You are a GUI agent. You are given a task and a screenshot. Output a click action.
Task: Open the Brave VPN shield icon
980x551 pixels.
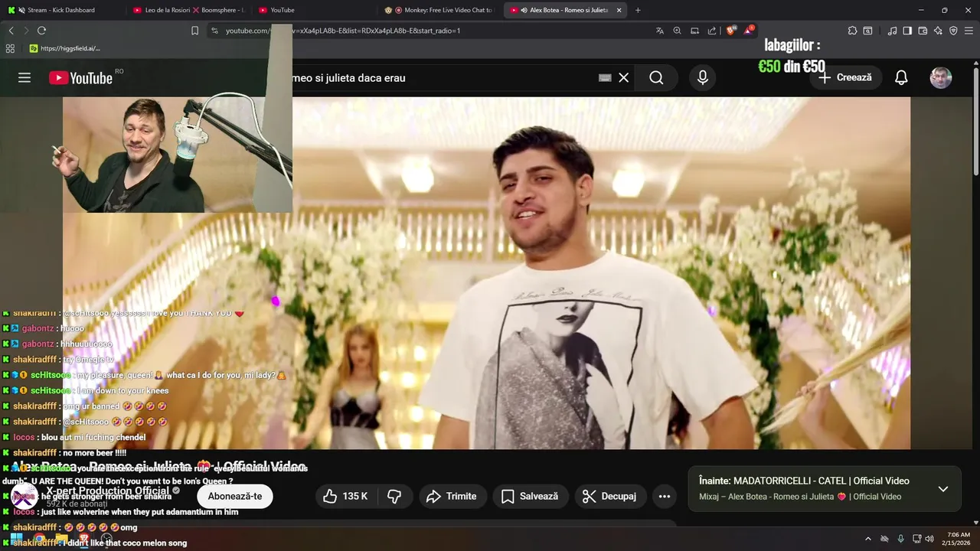(x=953, y=31)
